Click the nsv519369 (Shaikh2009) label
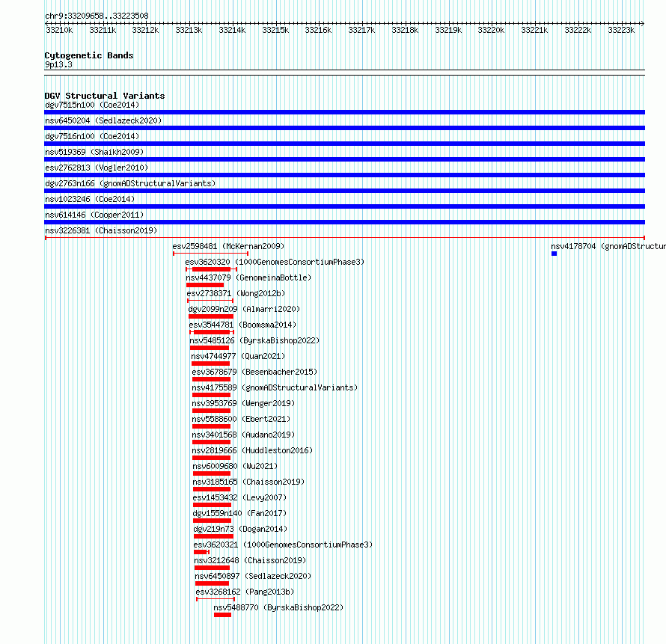 (94, 152)
